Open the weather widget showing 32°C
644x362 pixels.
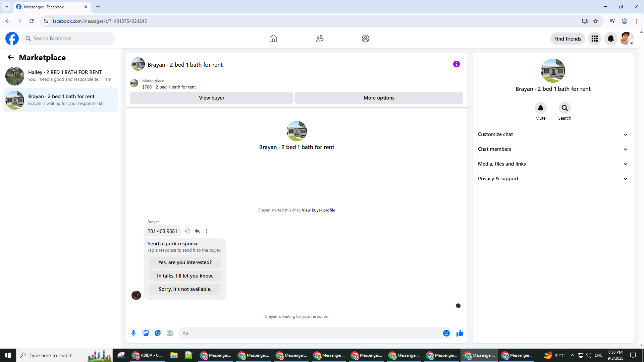coord(554,355)
